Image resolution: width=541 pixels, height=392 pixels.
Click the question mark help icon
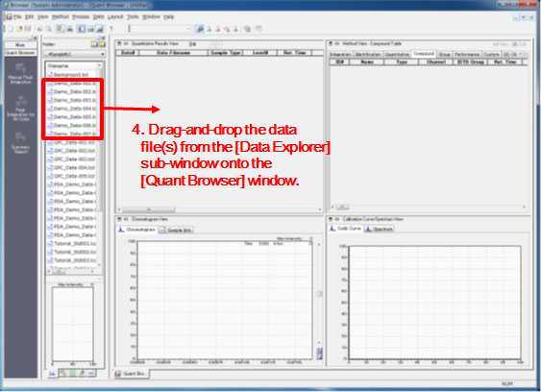pos(111,29)
